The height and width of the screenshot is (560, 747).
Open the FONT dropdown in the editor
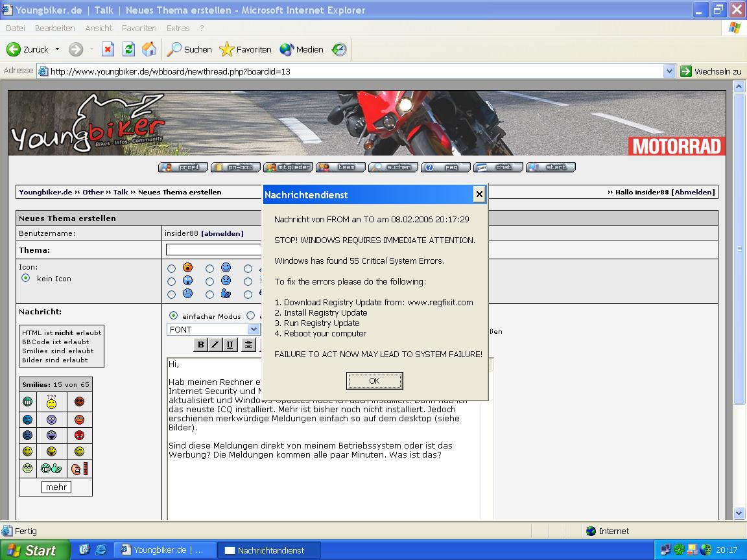click(213, 329)
